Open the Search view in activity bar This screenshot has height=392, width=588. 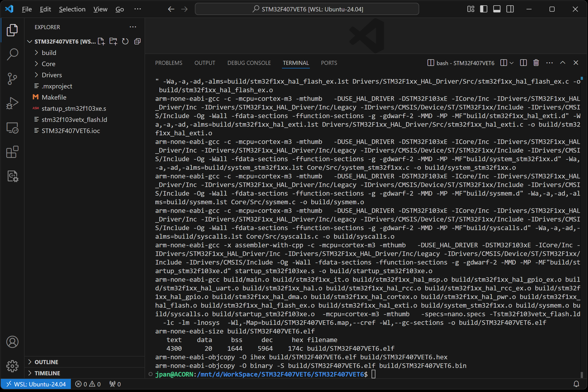pos(12,54)
